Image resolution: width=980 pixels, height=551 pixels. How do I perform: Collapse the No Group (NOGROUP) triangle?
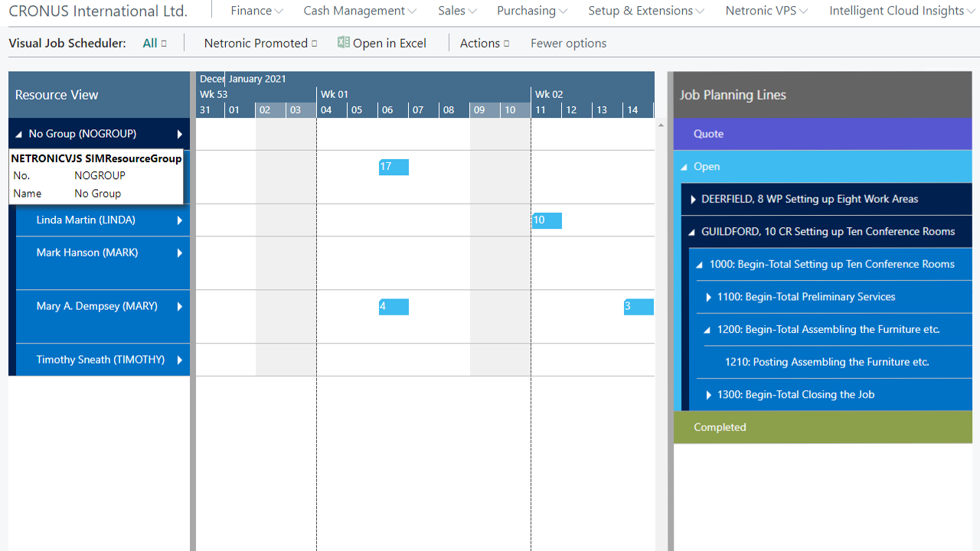[19, 134]
